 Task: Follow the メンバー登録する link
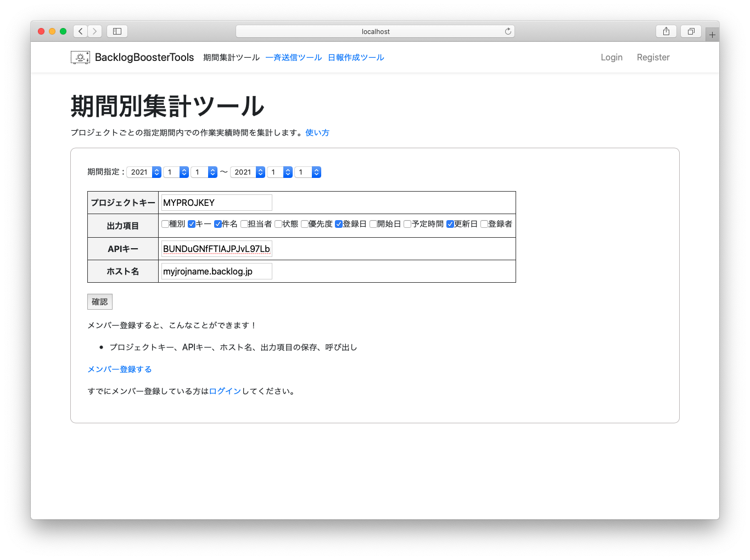coord(120,369)
